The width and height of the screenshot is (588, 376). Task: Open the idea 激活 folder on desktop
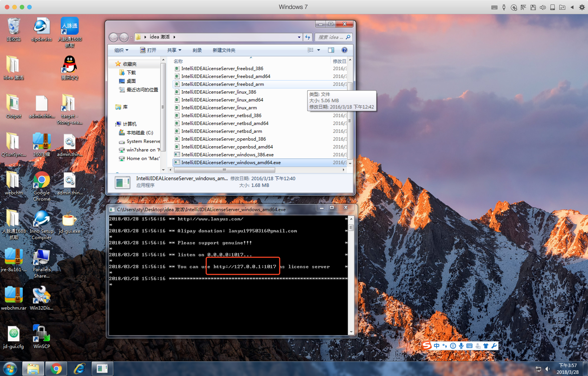tap(14, 68)
